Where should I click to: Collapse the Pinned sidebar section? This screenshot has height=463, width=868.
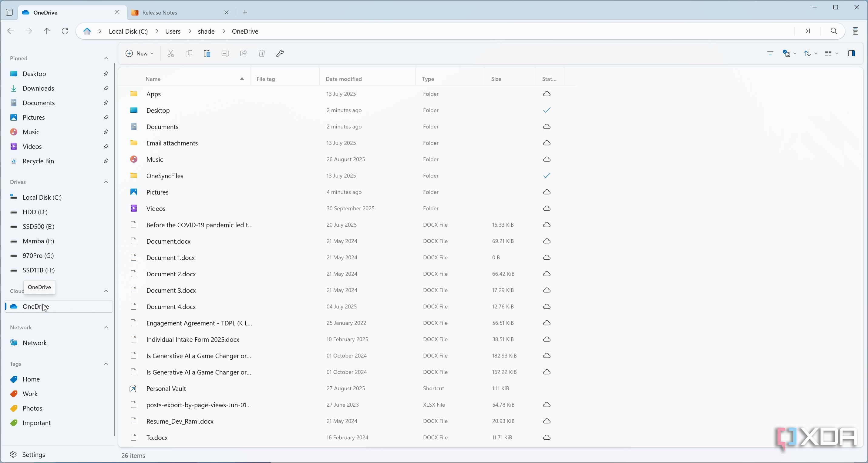(106, 58)
